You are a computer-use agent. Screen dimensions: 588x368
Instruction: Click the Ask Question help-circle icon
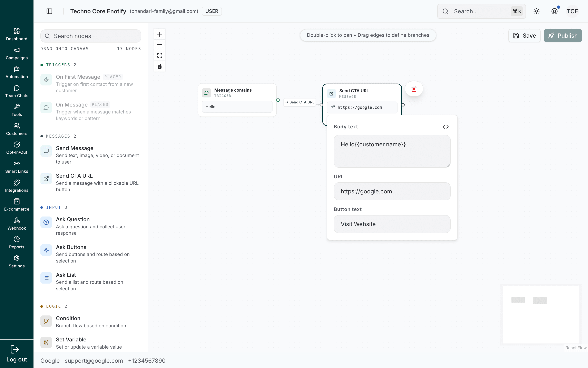point(46,222)
